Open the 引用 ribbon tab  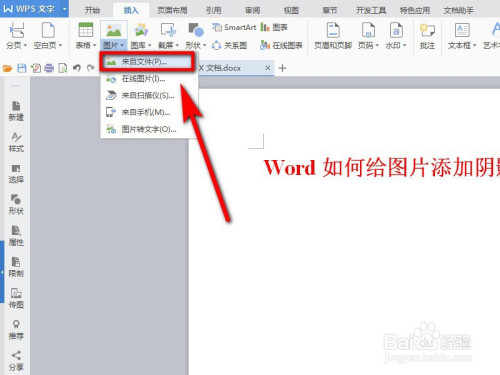click(213, 10)
